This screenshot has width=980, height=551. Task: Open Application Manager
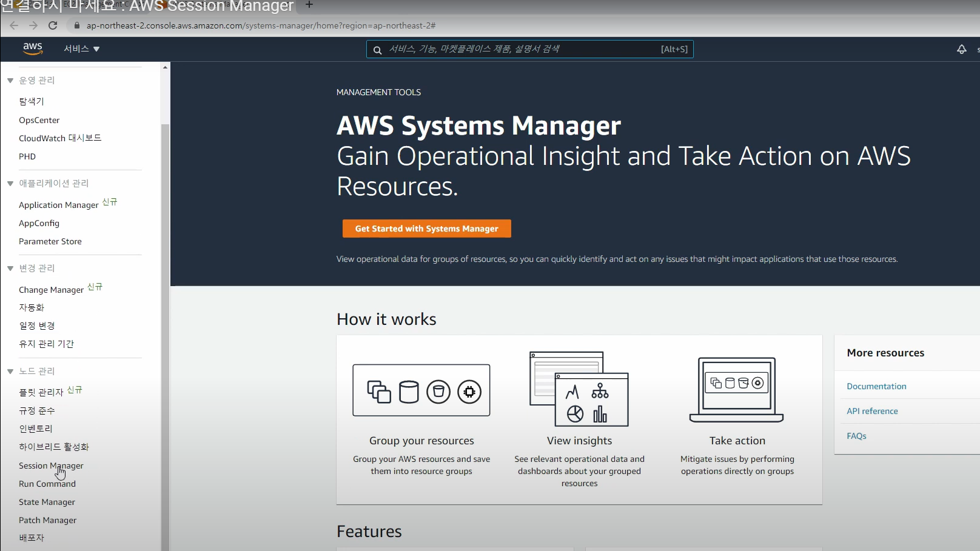click(59, 205)
